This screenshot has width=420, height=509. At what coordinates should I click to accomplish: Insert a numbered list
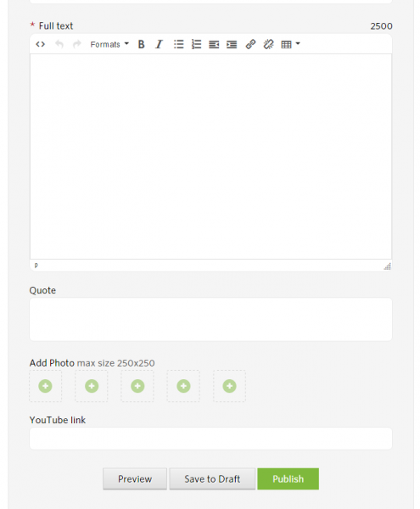pyautogui.click(x=196, y=44)
